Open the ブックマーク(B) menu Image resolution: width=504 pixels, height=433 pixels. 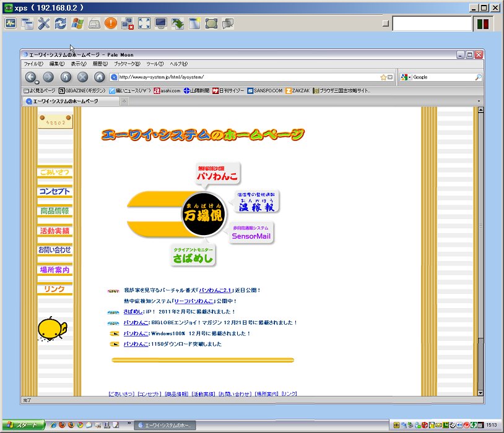click(x=128, y=64)
